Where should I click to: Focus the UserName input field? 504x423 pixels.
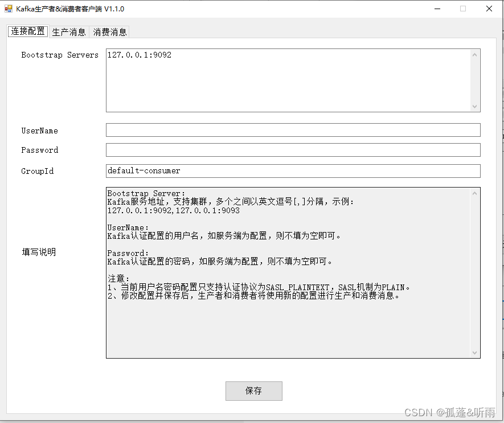point(293,131)
